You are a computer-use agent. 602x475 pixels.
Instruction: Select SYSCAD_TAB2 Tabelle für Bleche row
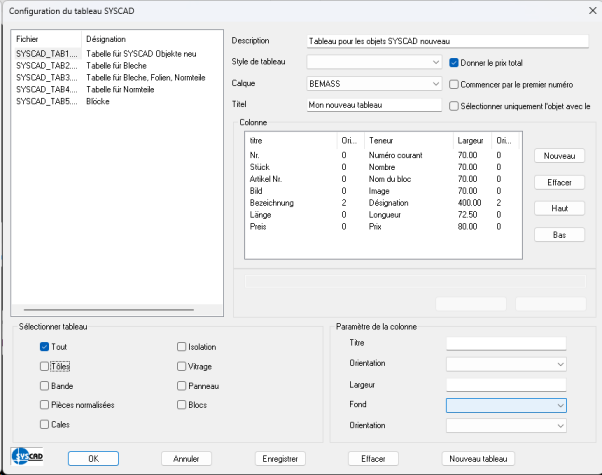point(117,66)
